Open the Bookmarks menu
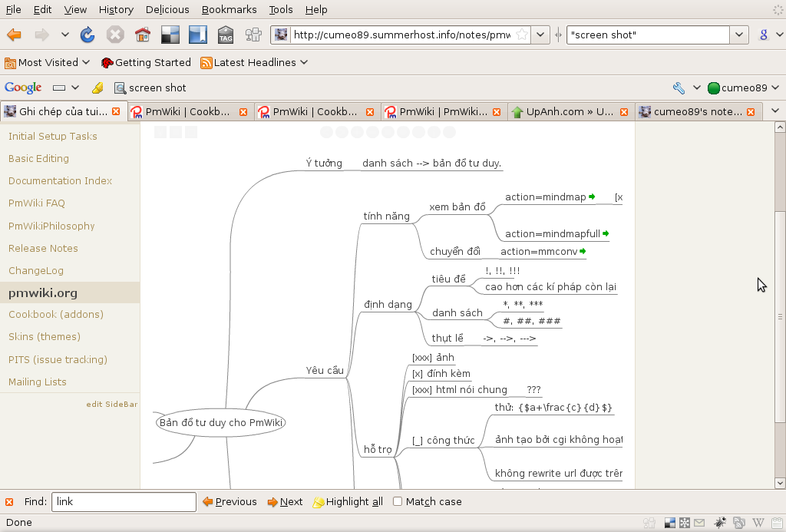This screenshot has width=786, height=532. click(x=229, y=9)
